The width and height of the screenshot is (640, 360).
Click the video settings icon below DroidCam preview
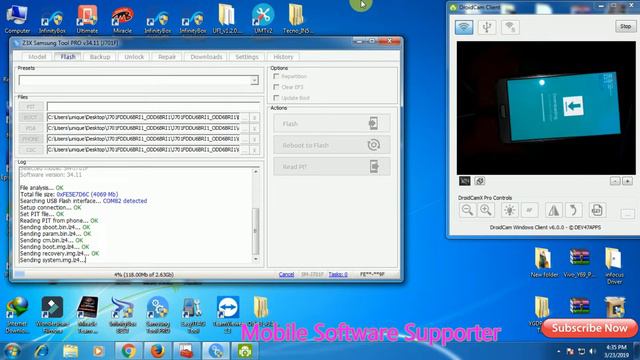(480, 181)
